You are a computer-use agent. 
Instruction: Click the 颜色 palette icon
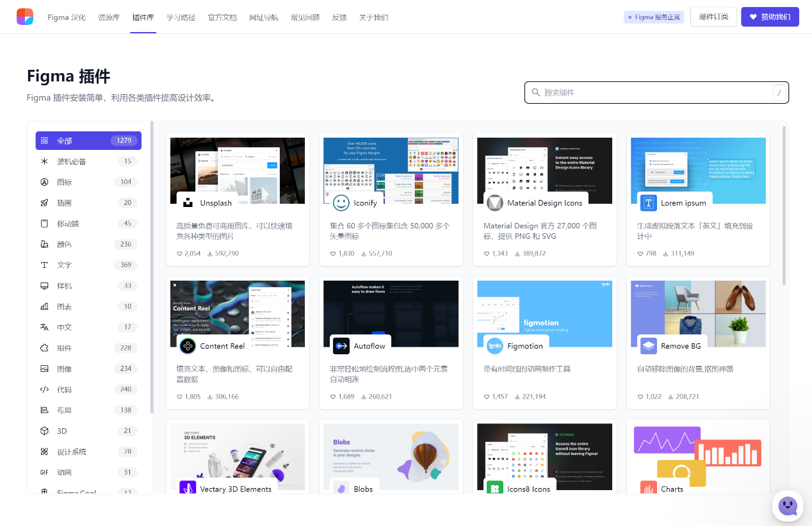(44, 244)
